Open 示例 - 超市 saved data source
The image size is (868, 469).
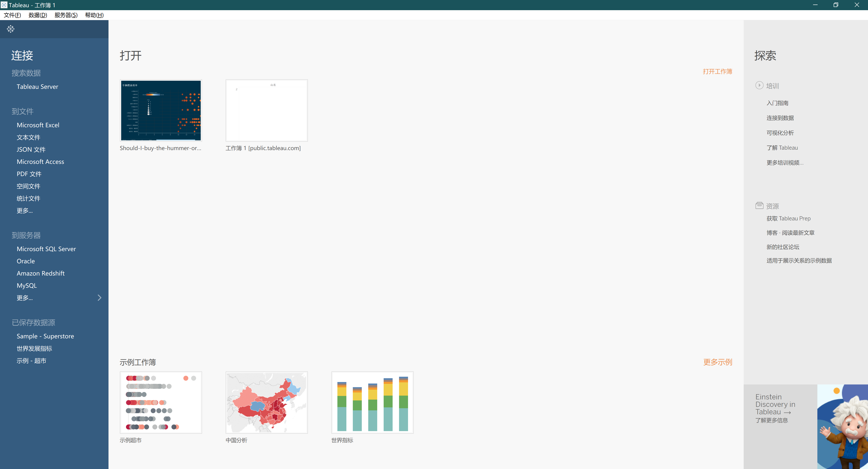tap(31, 361)
